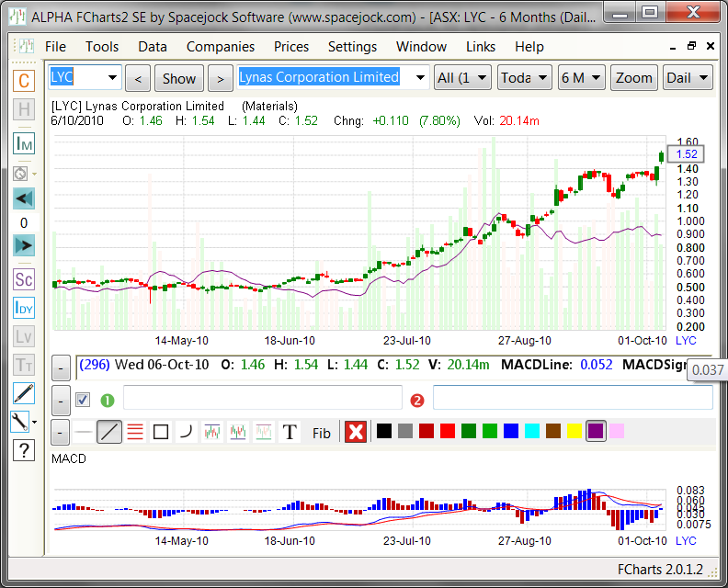Select the pencil drawing tool icon

(x=24, y=393)
